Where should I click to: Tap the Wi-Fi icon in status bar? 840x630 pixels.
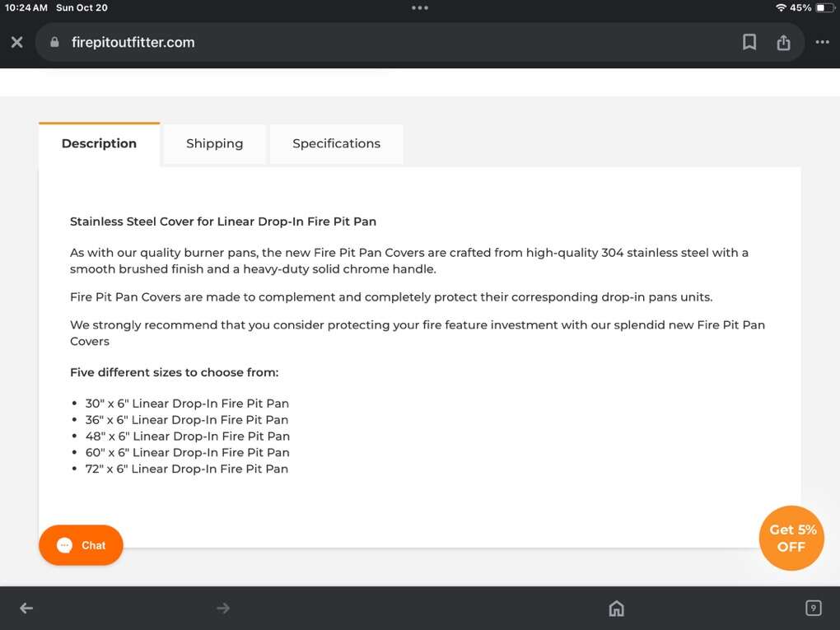pos(780,8)
